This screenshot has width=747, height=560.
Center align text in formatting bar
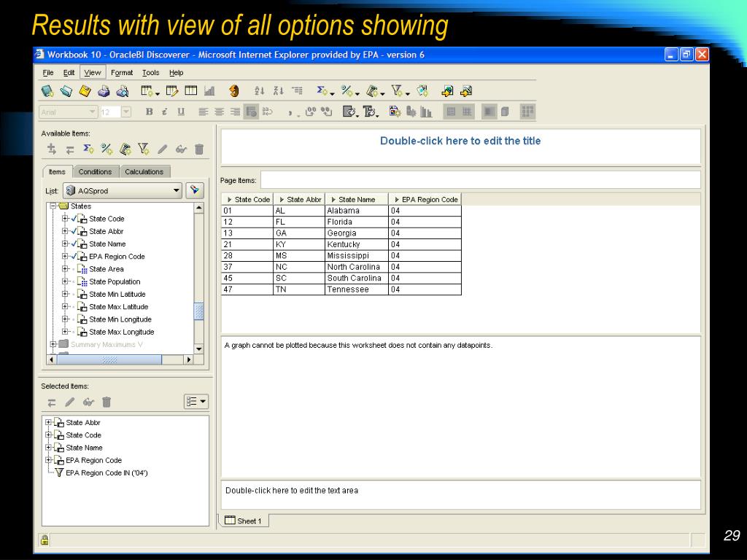tap(219, 112)
